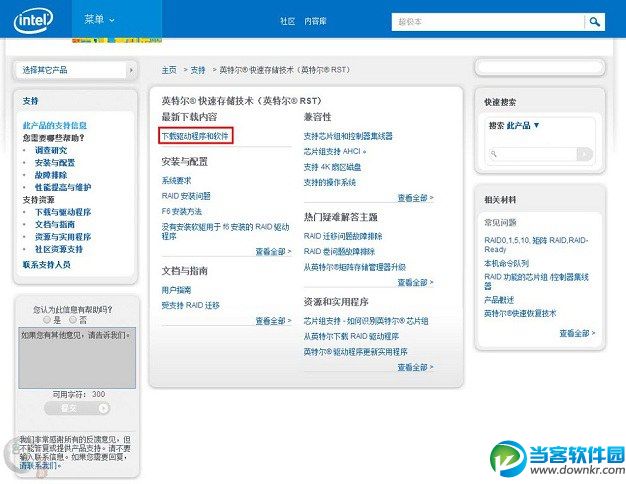The width and height of the screenshot is (626, 484).
Task: Open RAID 卷问题故障排除 link
Action: click(x=339, y=251)
